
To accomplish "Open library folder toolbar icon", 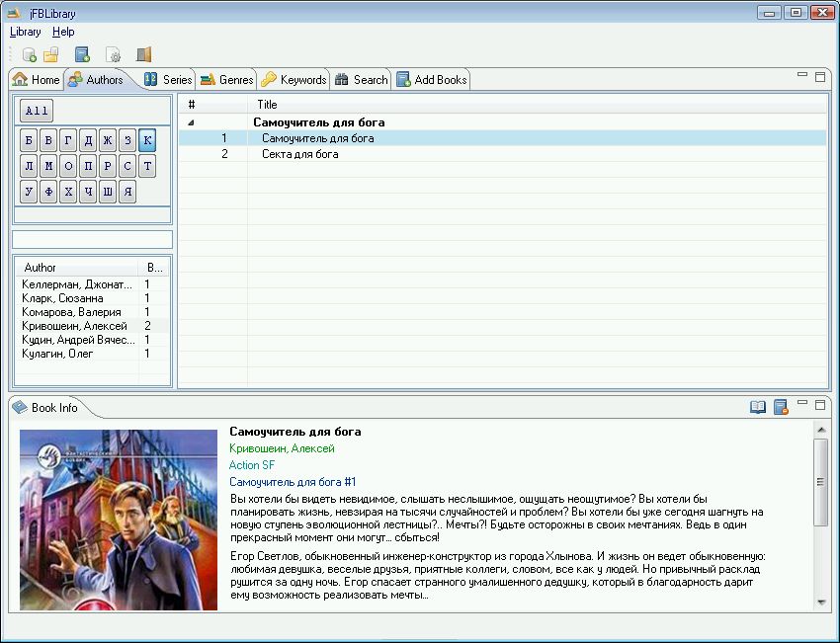I will click(51, 54).
